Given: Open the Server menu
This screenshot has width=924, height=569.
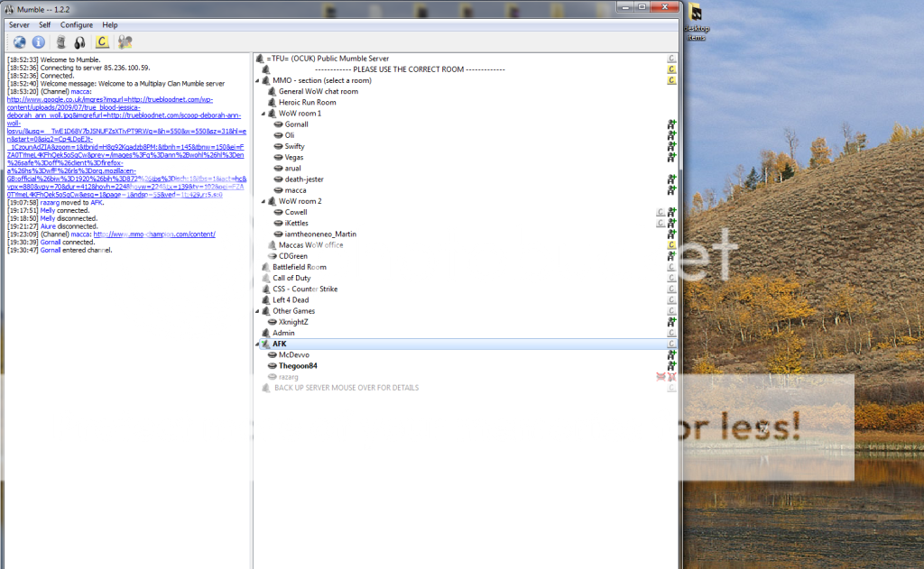Looking at the screenshot, I should [19, 25].
